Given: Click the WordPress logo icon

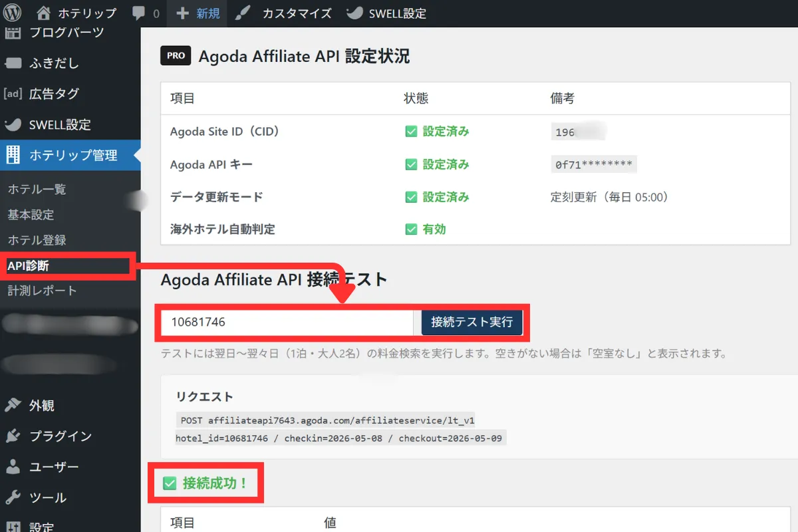Looking at the screenshot, I should point(13,13).
